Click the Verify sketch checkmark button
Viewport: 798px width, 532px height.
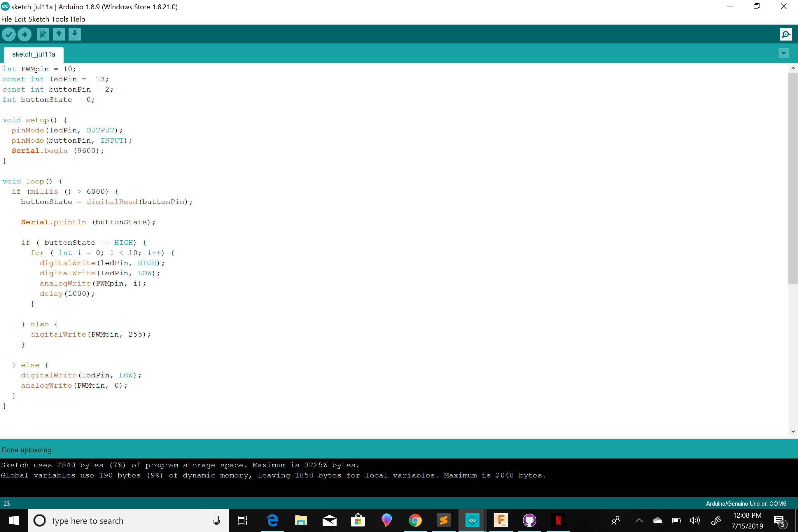tap(9, 34)
